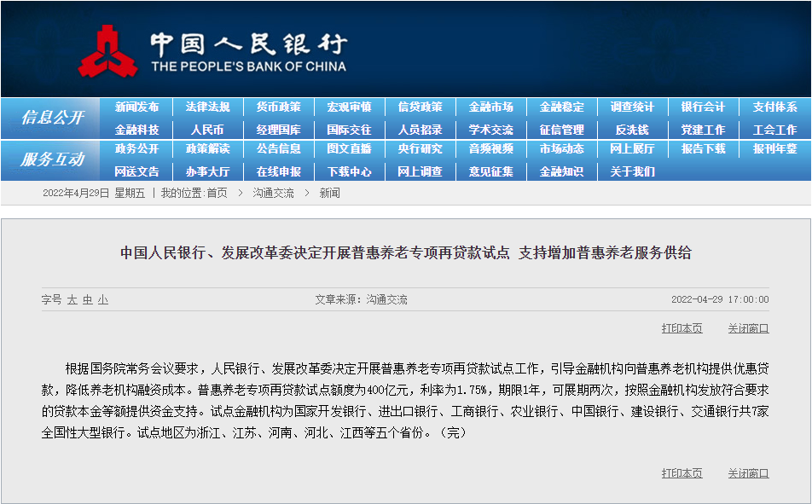Visit 网上展厅 link
The width and height of the screenshot is (812, 504).
coord(632,149)
